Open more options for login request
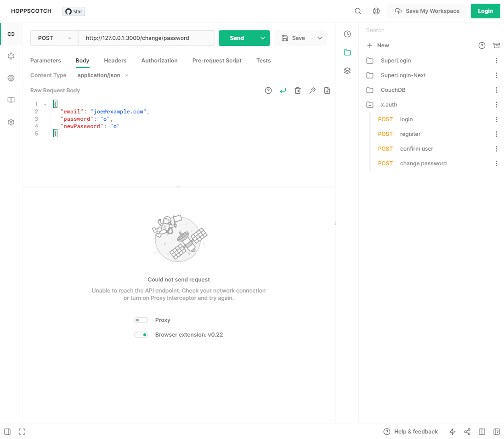The height and width of the screenshot is (439, 504). tap(497, 119)
